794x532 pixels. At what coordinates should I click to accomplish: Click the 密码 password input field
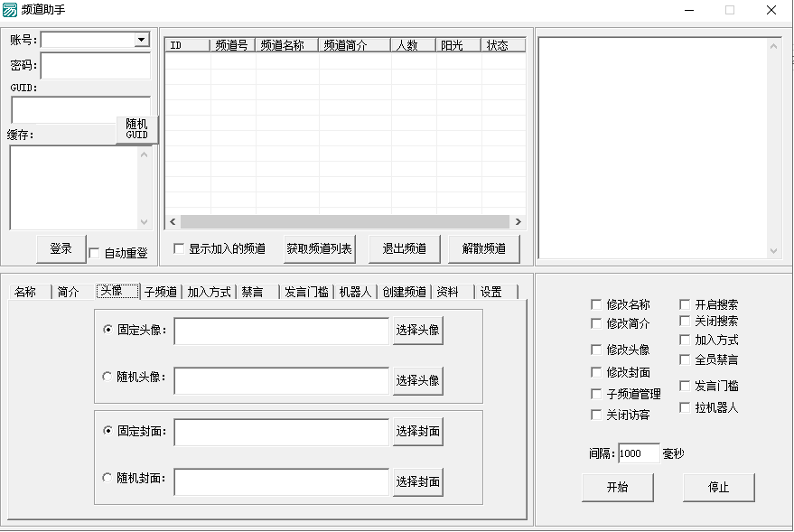[x=95, y=66]
